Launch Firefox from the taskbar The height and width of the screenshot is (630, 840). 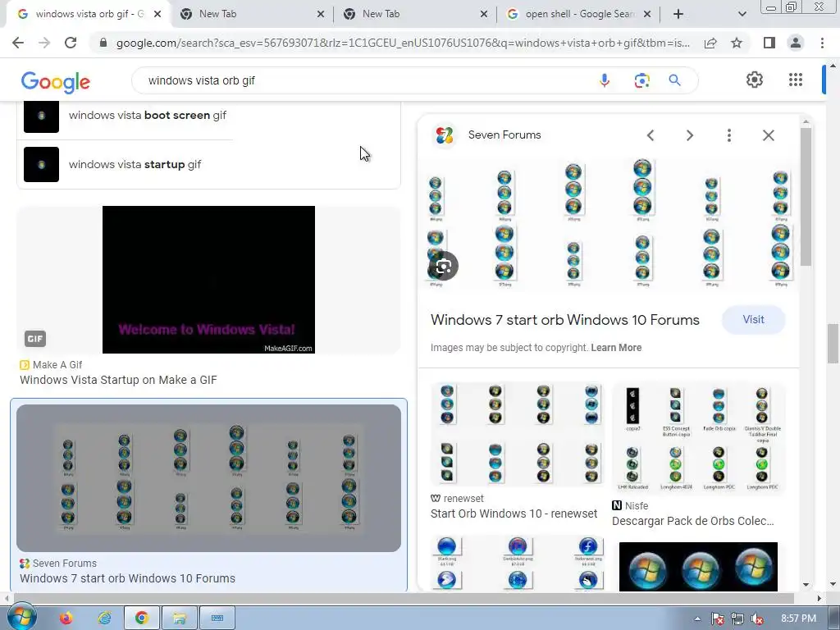click(66, 619)
